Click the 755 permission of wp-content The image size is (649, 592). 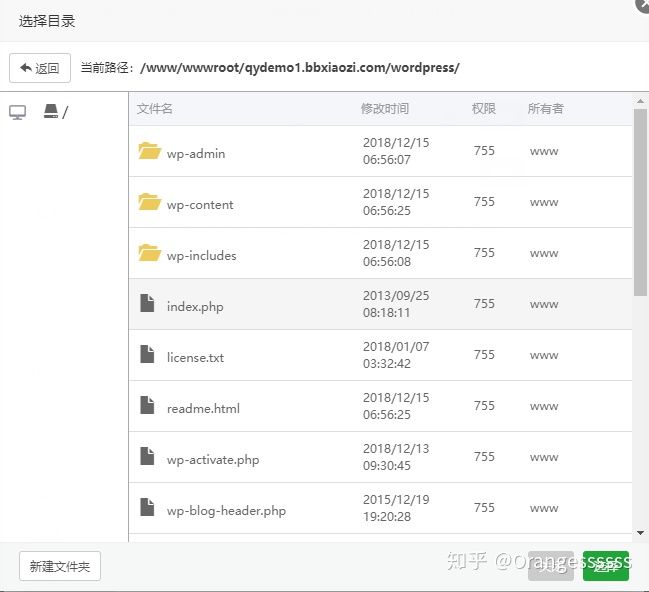[x=484, y=202]
